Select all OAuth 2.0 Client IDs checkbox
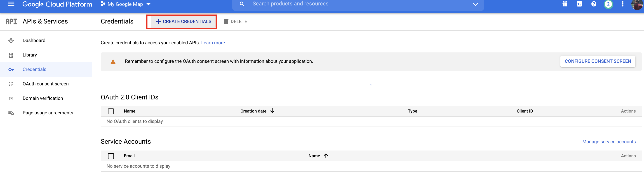Image resolution: width=644 pixels, height=174 pixels. [111, 111]
